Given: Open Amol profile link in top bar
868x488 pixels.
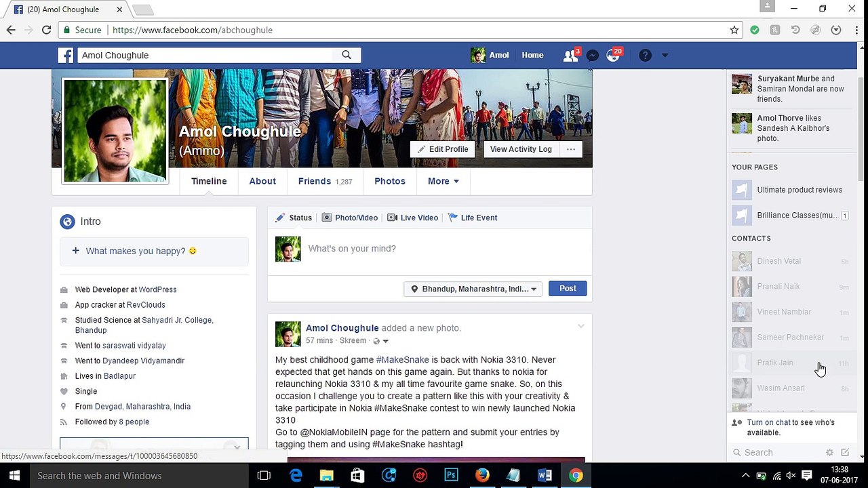Looking at the screenshot, I should 490,56.
